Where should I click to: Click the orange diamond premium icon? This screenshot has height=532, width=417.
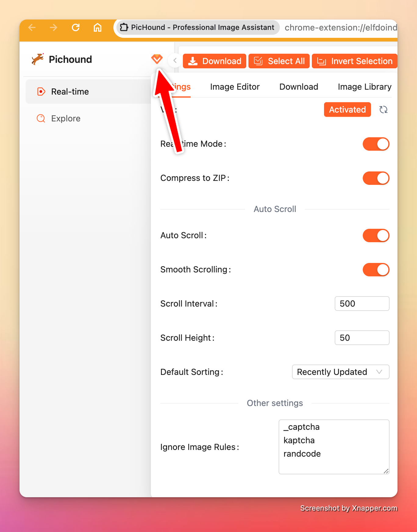157,59
